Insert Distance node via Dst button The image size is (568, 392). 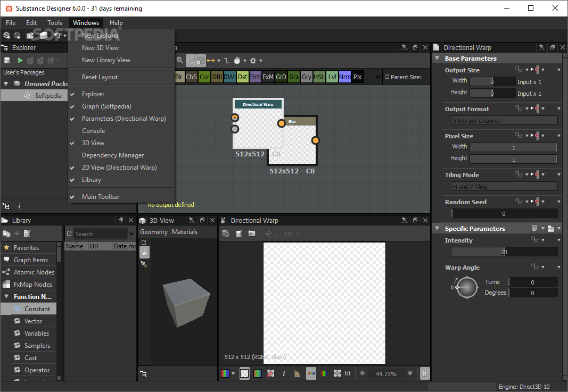click(x=243, y=77)
